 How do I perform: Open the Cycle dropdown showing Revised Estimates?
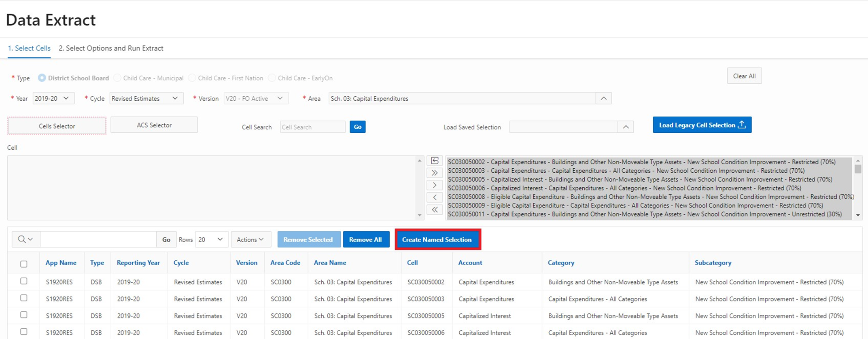(x=146, y=98)
